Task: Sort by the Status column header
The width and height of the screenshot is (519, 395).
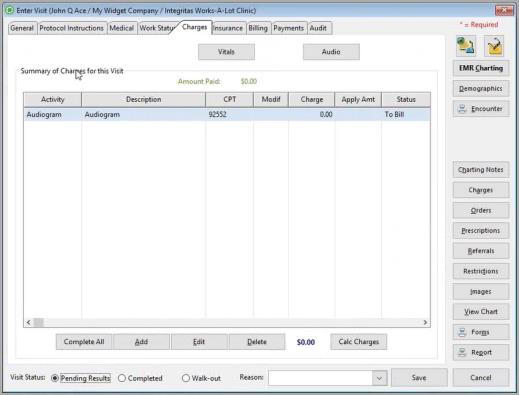Action: (x=406, y=99)
